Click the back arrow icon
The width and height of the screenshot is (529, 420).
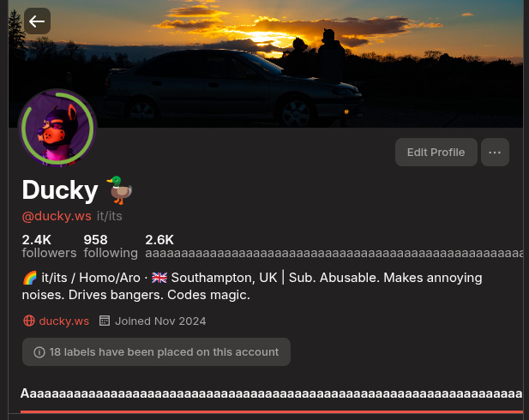[37, 21]
